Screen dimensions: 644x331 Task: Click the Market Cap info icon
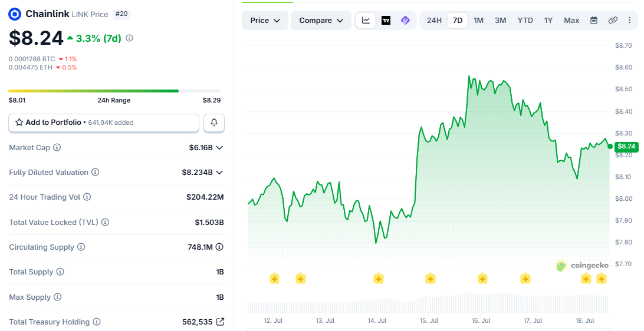57,147
